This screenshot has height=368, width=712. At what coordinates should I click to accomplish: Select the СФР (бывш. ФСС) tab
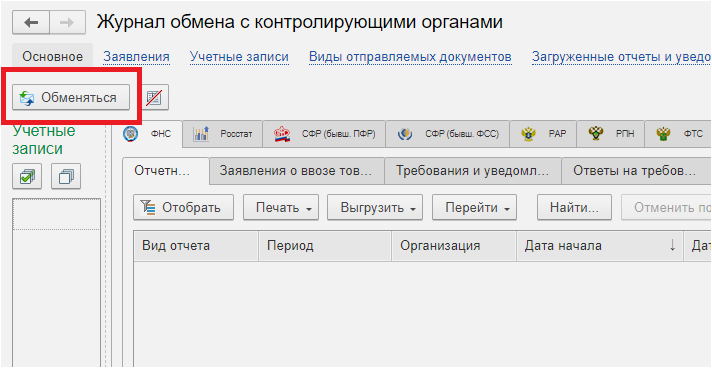[447, 134]
